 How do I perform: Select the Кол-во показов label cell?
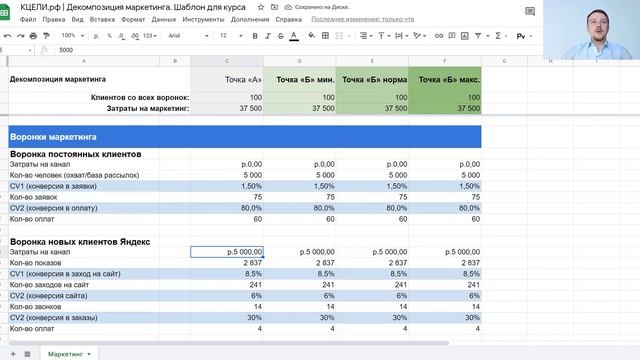[x=84, y=263]
